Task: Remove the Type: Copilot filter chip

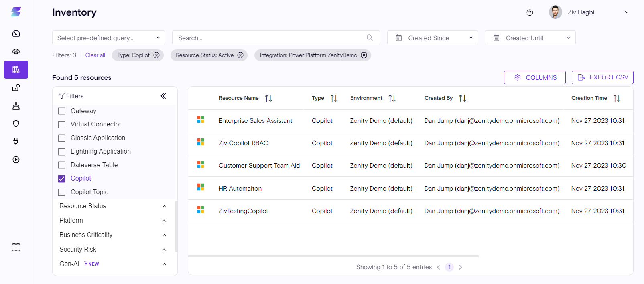Action: (x=156, y=55)
